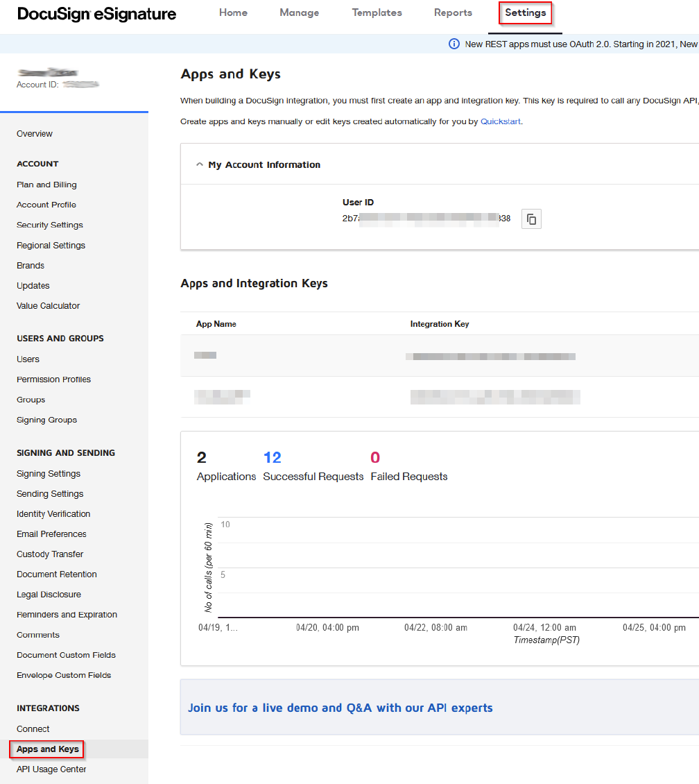Open Identity Verification settings
The width and height of the screenshot is (699, 784).
53,513
